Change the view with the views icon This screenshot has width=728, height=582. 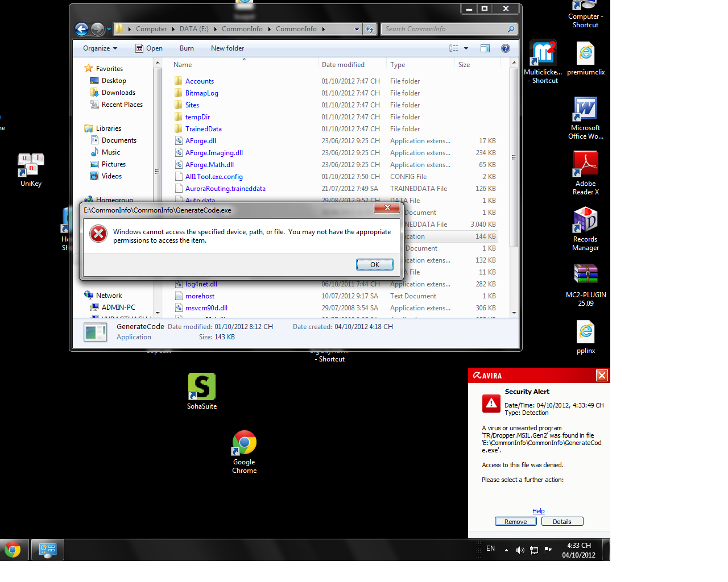(x=454, y=48)
